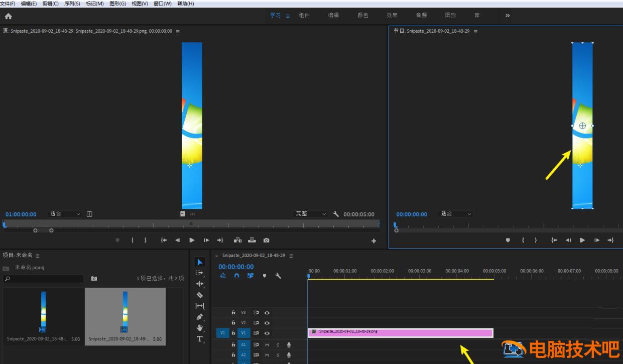
Task: Click the Export Frame camera icon in source monitor
Action: point(266,240)
